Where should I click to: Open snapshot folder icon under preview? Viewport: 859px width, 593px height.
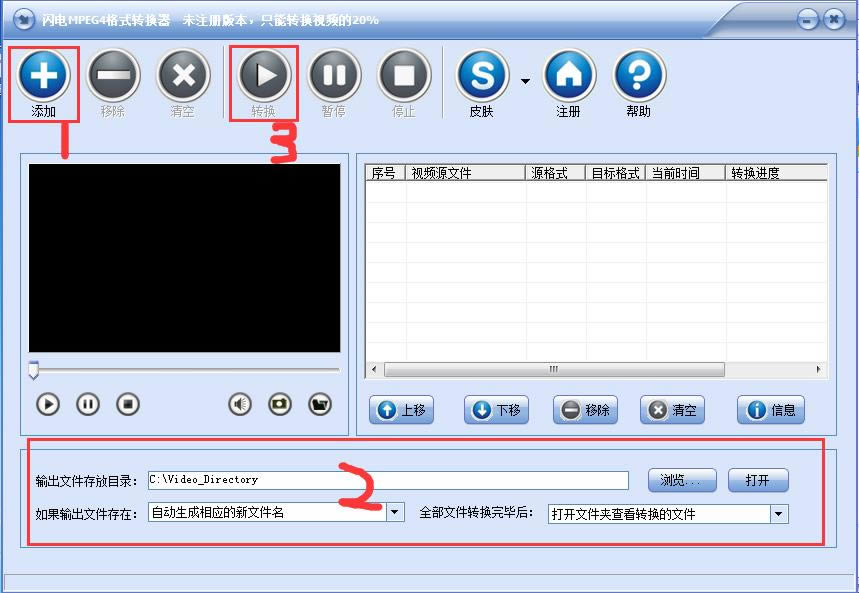[320, 405]
